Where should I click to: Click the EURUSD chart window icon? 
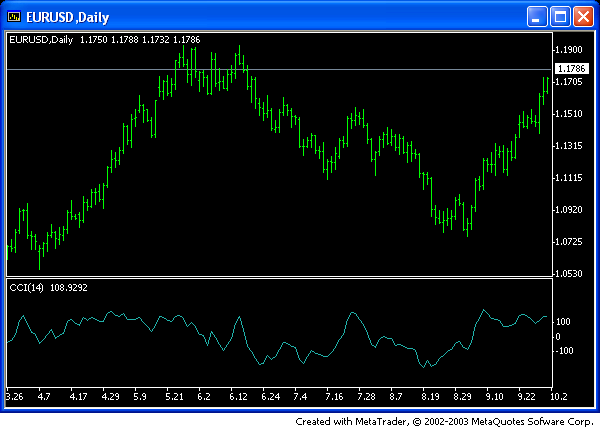click(x=14, y=17)
